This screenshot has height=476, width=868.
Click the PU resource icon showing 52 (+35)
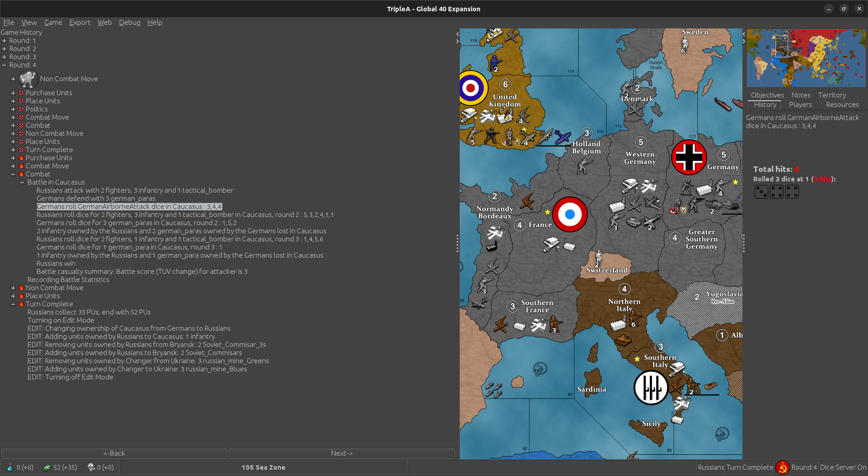pyautogui.click(x=47, y=467)
